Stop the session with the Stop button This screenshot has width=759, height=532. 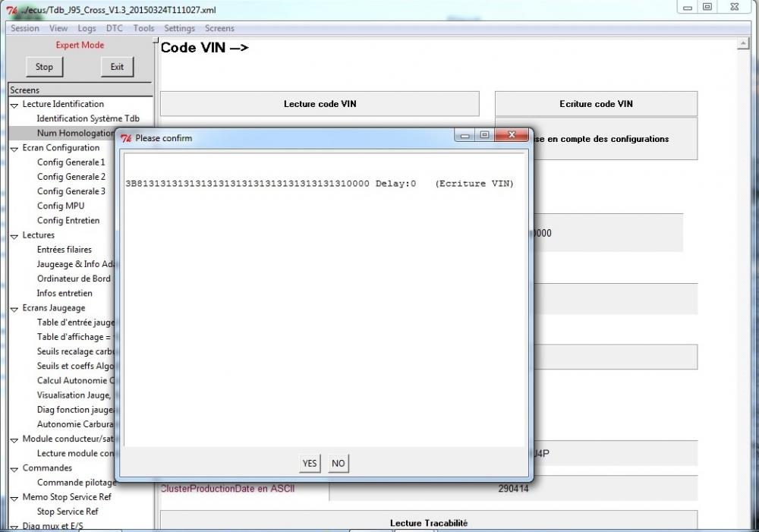click(44, 67)
